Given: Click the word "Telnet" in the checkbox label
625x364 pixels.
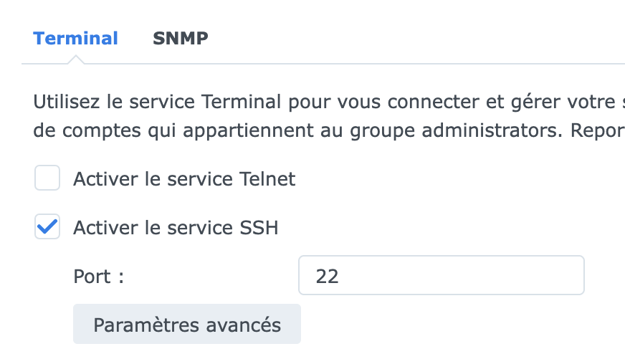Looking at the screenshot, I should pyautogui.click(x=267, y=178).
